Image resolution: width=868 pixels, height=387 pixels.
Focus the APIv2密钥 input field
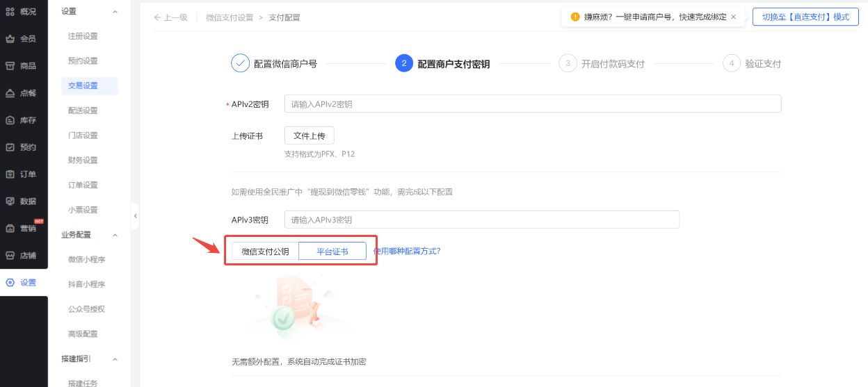click(533, 104)
